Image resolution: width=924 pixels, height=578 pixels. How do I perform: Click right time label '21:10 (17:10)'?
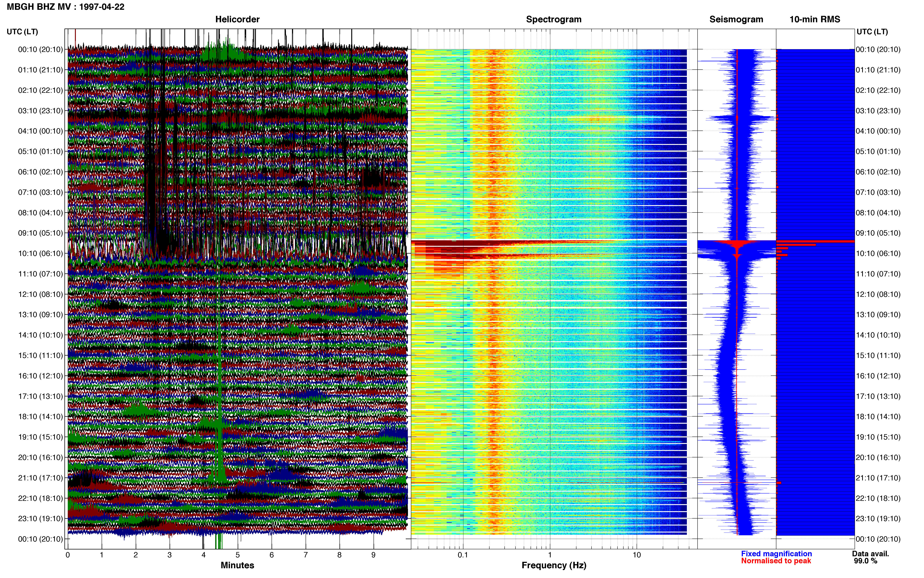point(878,478)
